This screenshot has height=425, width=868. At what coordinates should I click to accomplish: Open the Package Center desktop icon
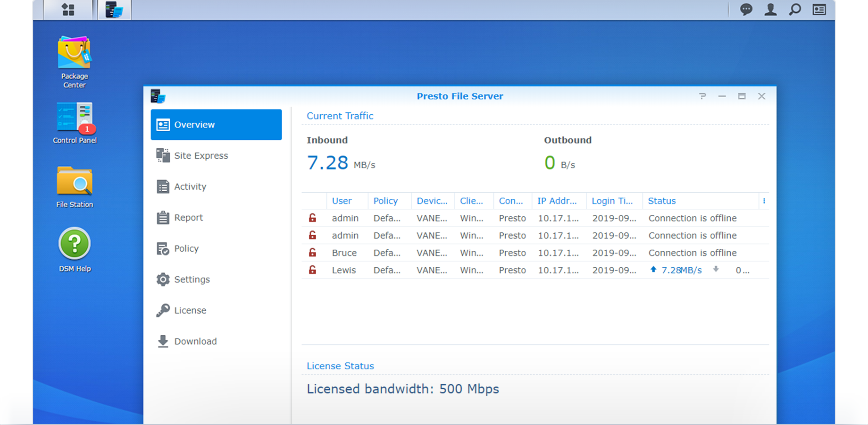coord(75,62)
